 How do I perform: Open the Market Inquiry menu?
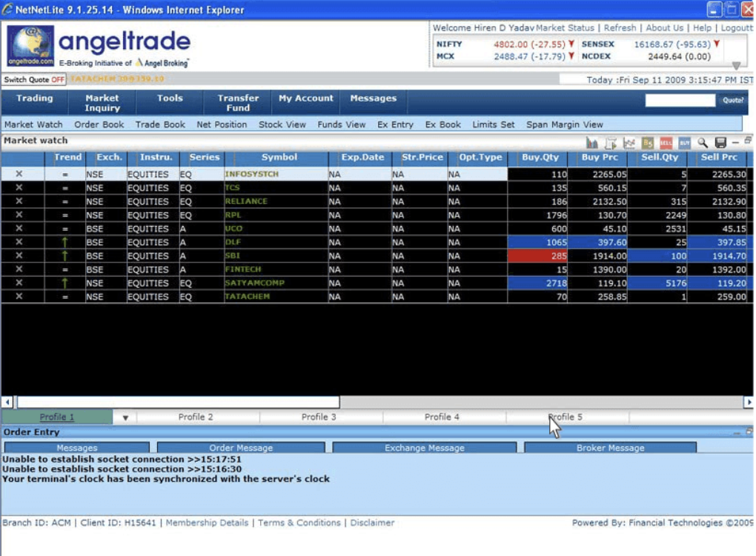(102, 103)
